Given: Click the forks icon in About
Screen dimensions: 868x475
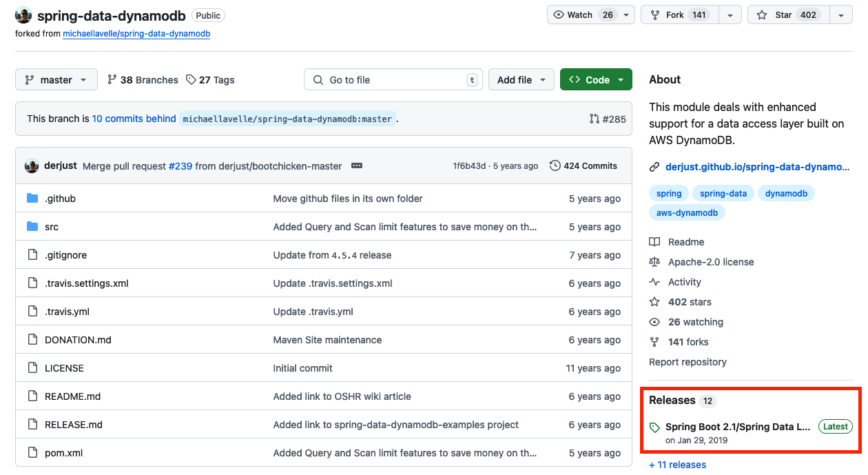Looking at the screenshot, I should (654, 342).
